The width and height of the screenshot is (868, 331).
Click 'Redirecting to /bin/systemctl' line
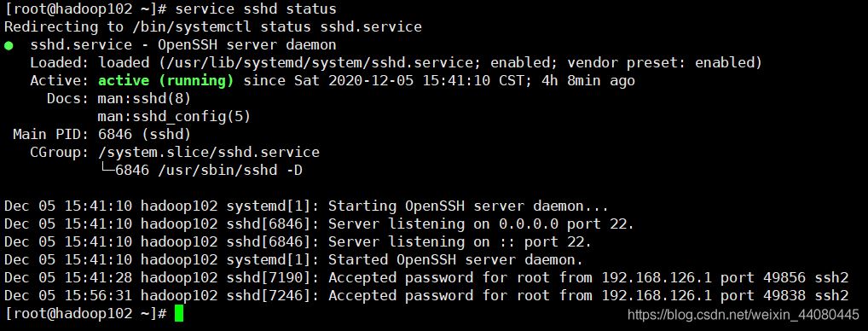coord(213,27)
